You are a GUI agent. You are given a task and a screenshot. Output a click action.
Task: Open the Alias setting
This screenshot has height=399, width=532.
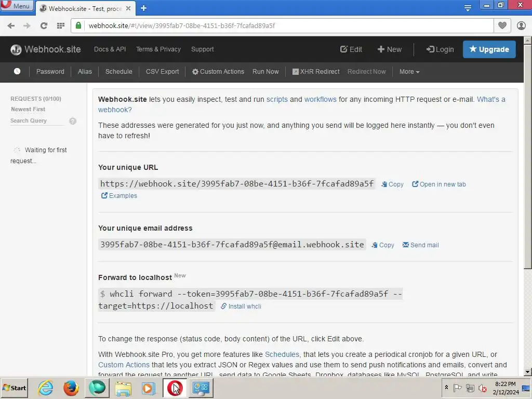pos(85,72)
